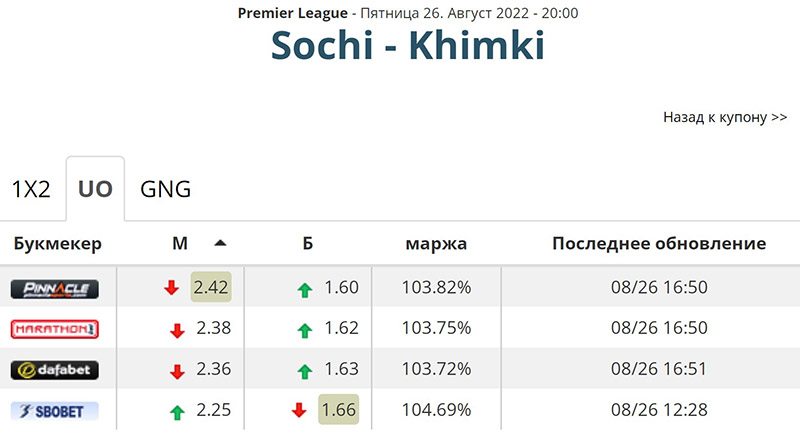This screenshot has width=800, height=432.
Task: Switch to the 1X2 tab
Action: pos(31,189)
